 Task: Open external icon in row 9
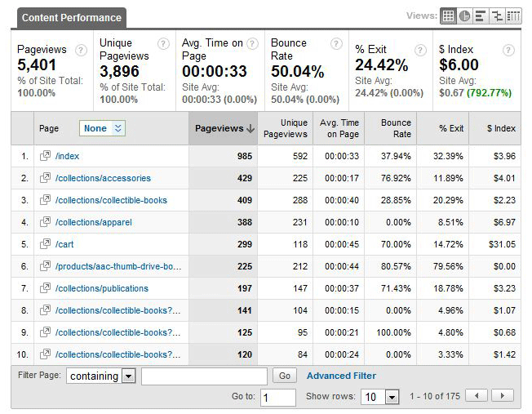[45, 332]
